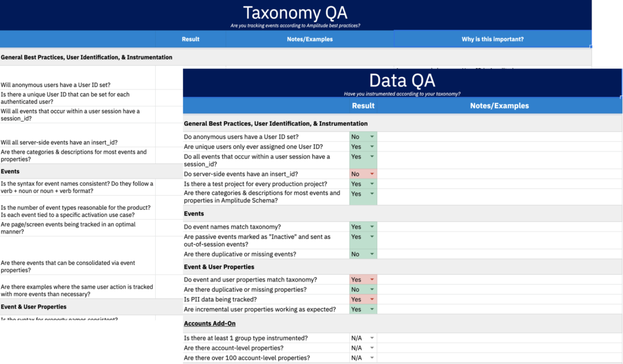Image resolution: width=623 pixels, height=364 pixels.
Task: Open dropdown for anonymous users User ID row
Action: pos(372,137)
